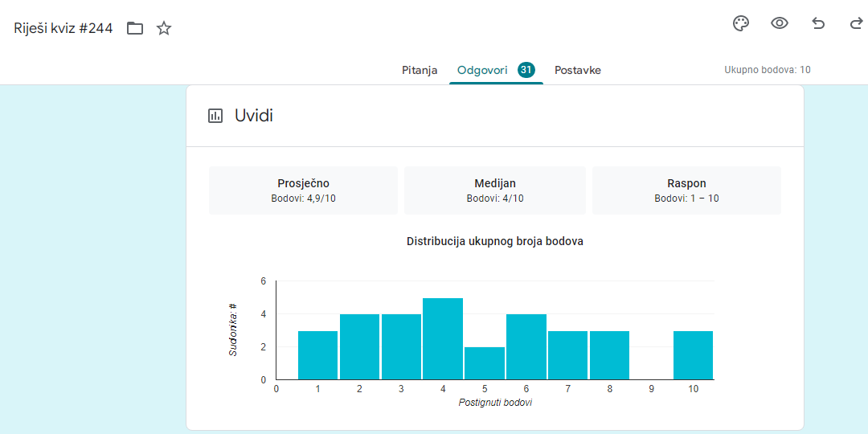
Task: Click the shortest bar at score 5
Action: tap(485, 363)
